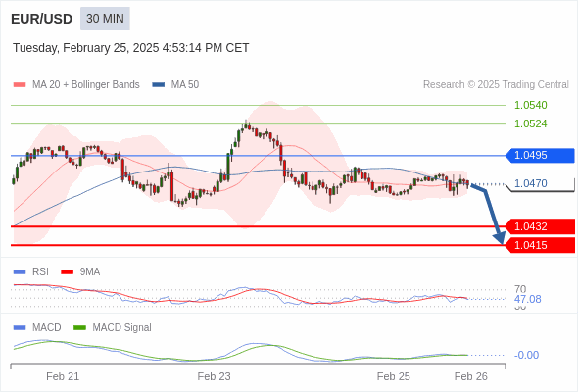Click the Feb 23 date axis label
The height and width of the screenshot is (392, 578).
pos(214,376)
